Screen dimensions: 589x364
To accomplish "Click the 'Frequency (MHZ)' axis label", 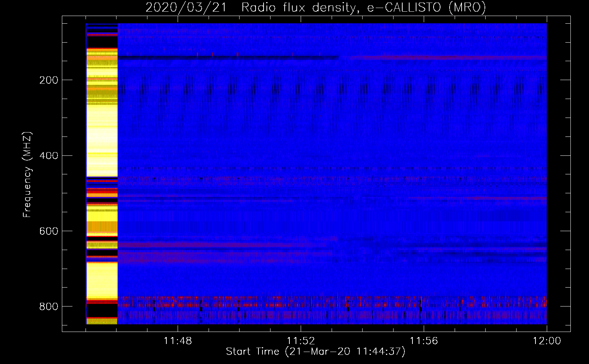I will click(x=27, y=174).
